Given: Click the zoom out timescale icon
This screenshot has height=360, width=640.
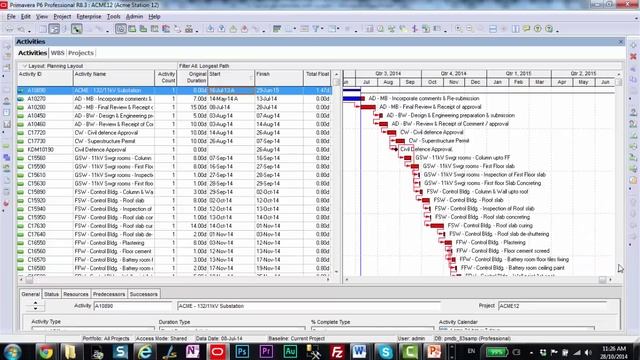Looking at the screenshot, I should [x=469, y=29].
